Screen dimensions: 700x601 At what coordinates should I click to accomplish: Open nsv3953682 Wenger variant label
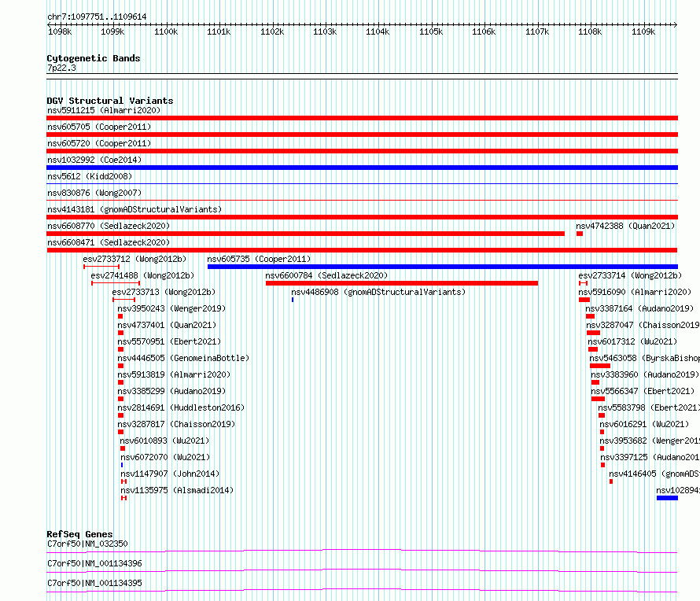(x=650, y=441)
